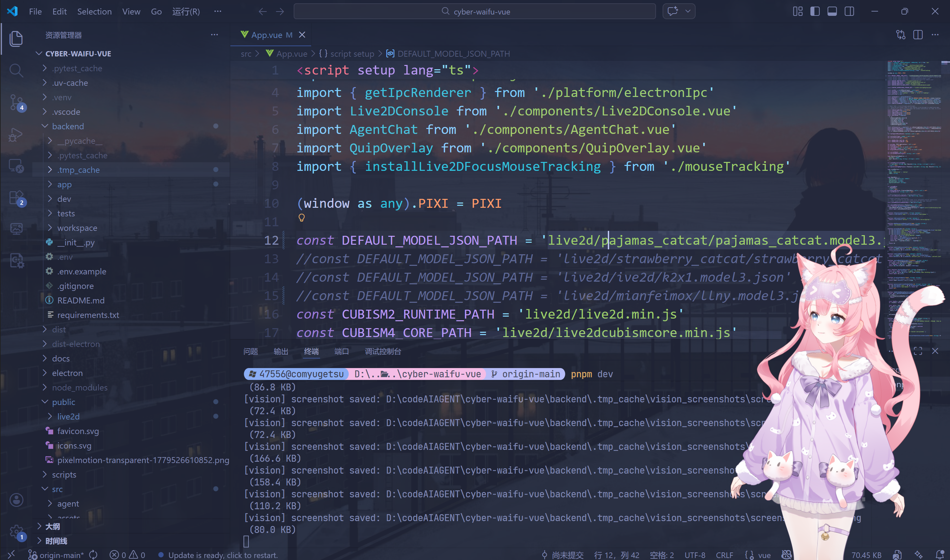Click the 尚未提交 blame status item
The width and height of the screenshot is (950, 560).
click(x=562, y=555)
